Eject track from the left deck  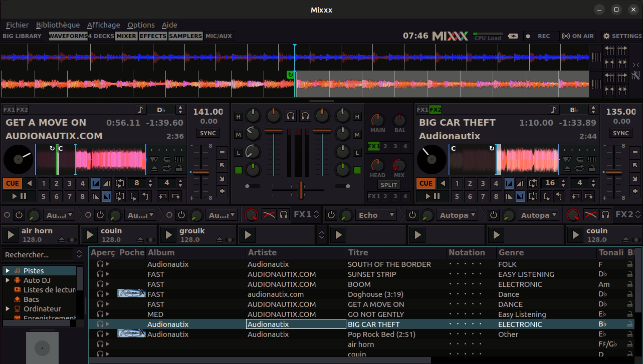click(x=154, y=169)
